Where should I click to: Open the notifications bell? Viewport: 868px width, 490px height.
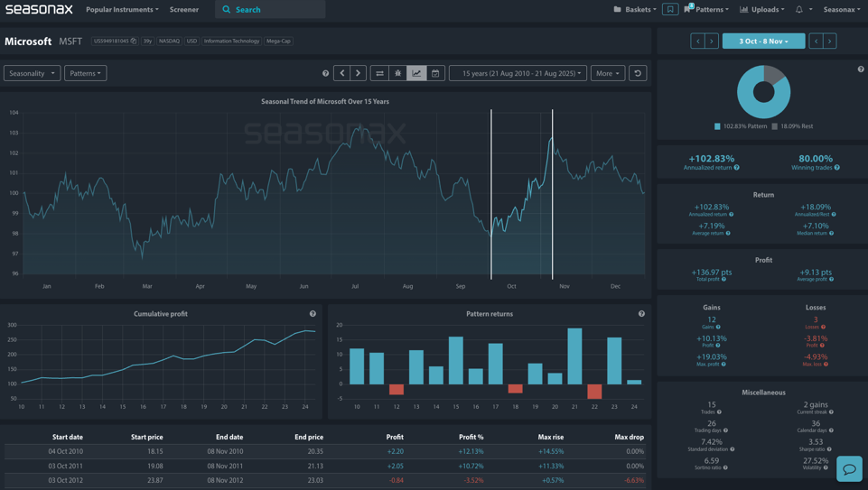tap(798, 10)
